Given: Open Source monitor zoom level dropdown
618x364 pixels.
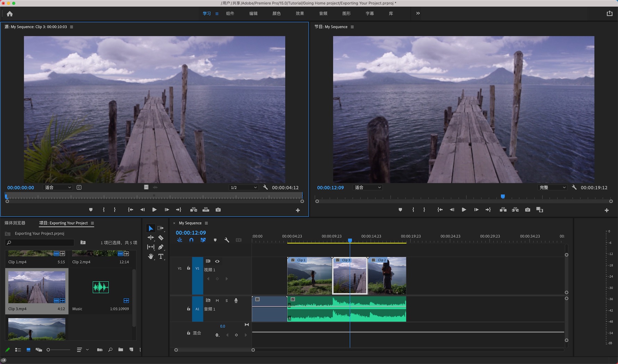Looking at the screenshot, I should click(x=58, y=188).
